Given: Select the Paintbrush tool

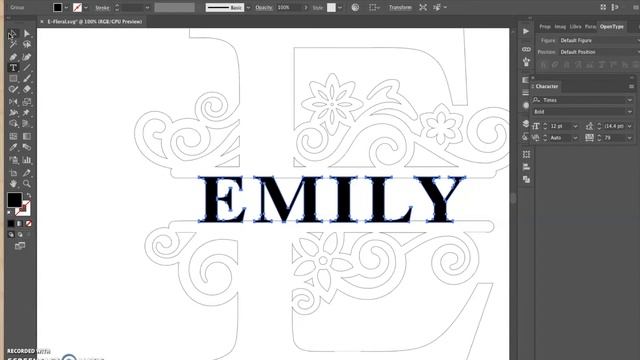Looking at the screenshot, I should click(x=27, y=78).
